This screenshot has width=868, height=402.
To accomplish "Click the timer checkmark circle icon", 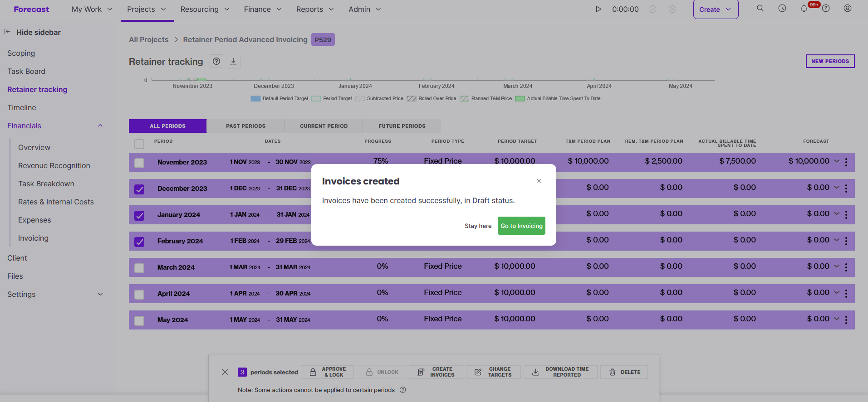I will tap(652, 9).
